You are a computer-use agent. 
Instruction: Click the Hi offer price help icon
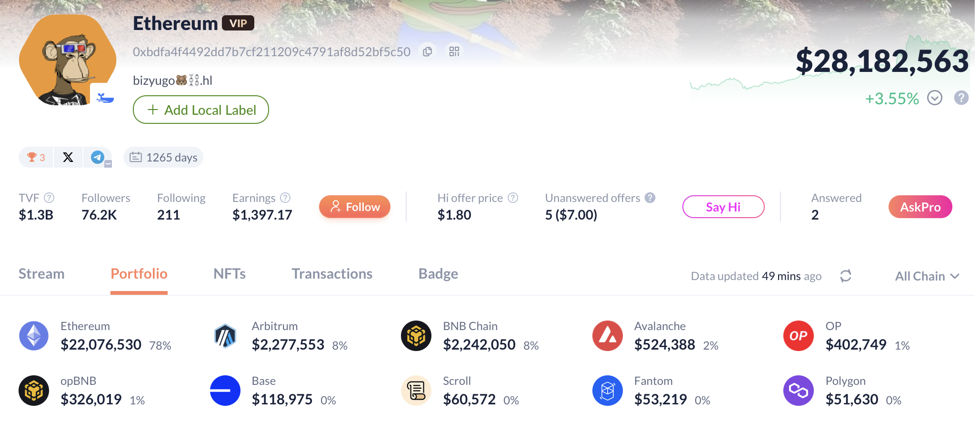tap(513, 198)
